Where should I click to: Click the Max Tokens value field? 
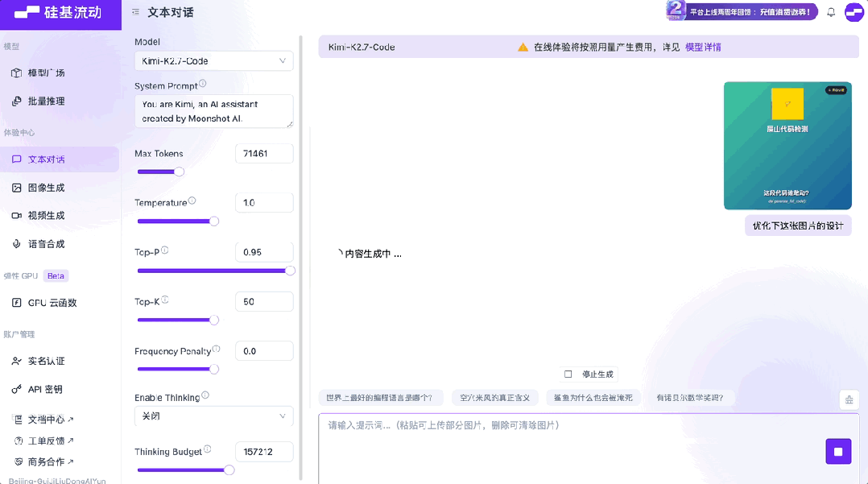pyautogui.click(x=264, y=153)
